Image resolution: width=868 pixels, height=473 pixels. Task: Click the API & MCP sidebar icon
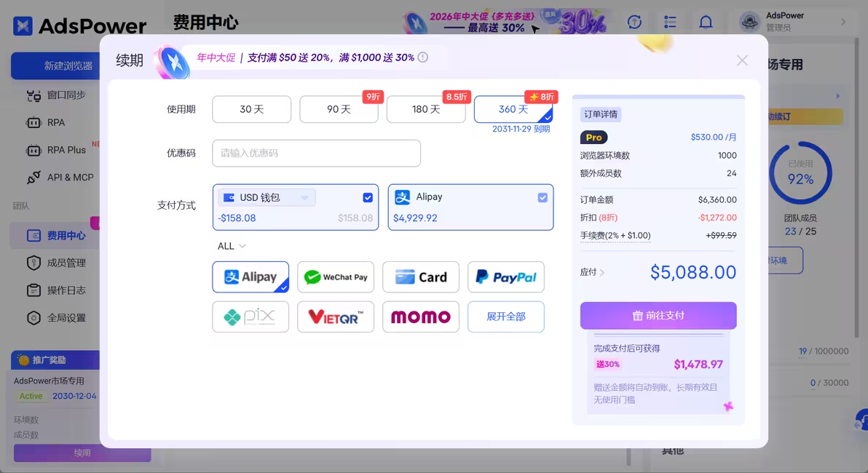[x=33, y=178]
